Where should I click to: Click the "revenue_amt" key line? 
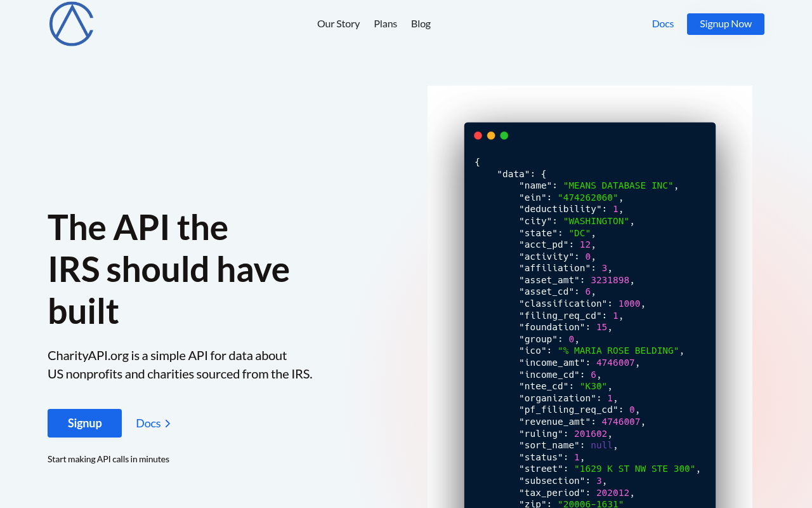(582, 422)
